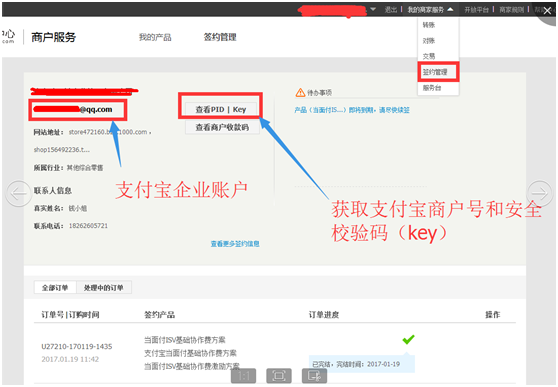Viewport: 558px width, 387px height.
Task: Close the image viewer with the X button
Action: coord(547,11)
